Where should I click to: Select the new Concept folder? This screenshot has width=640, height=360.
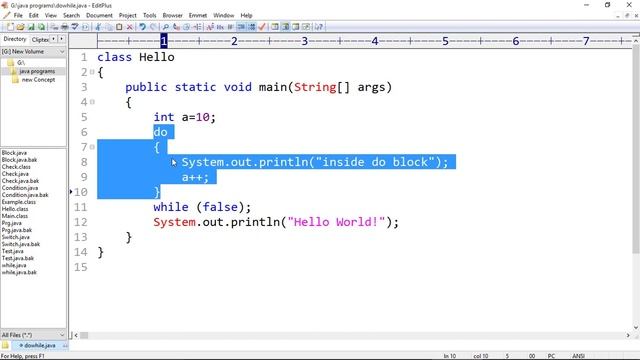[x=38, y=80]
